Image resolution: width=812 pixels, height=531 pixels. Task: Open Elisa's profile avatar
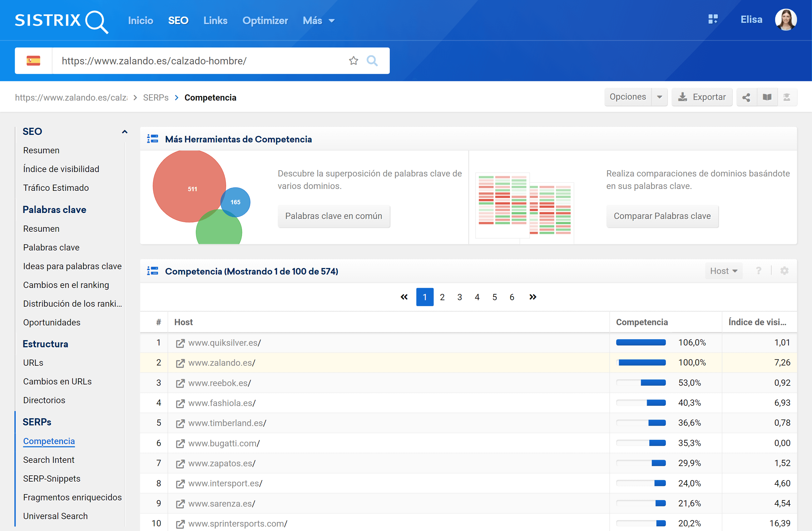(786, 20)
